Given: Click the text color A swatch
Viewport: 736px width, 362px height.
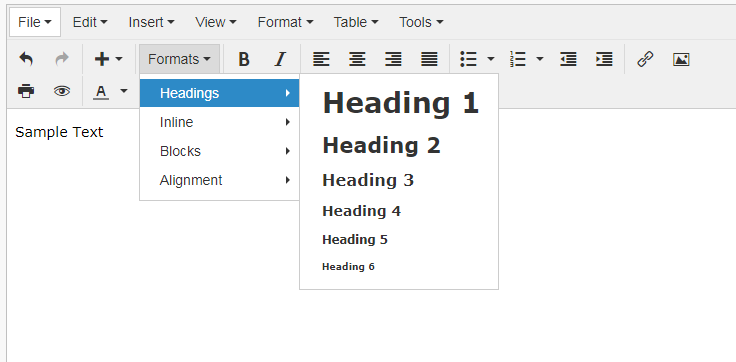Looking at the screenshot, I should pos(101,91).
